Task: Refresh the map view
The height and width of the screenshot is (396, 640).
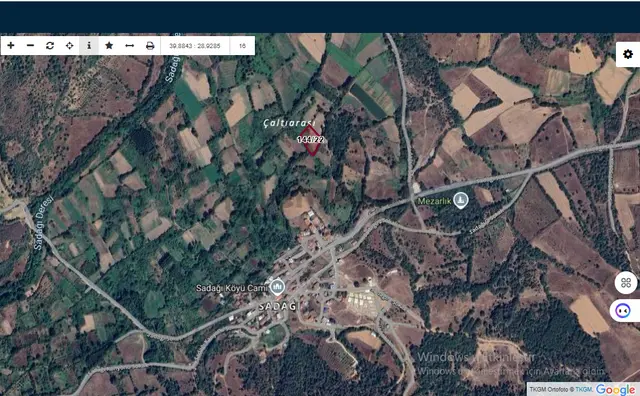Action: (50, 45)
